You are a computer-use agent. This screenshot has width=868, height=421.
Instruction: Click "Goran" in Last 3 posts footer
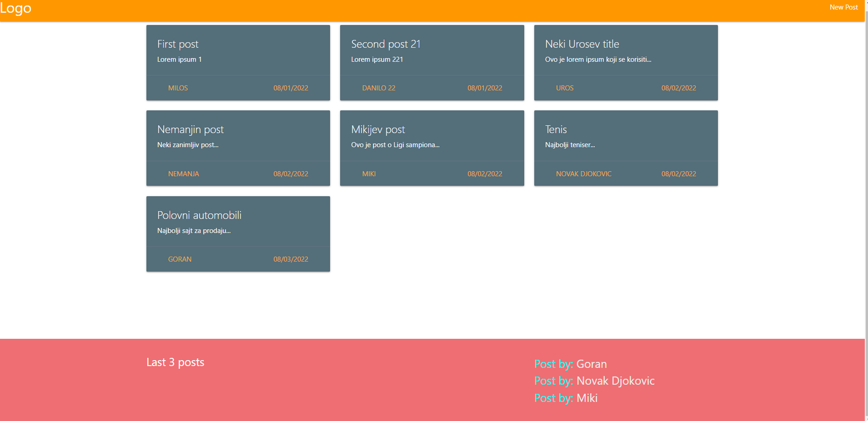tap(592, 364)
